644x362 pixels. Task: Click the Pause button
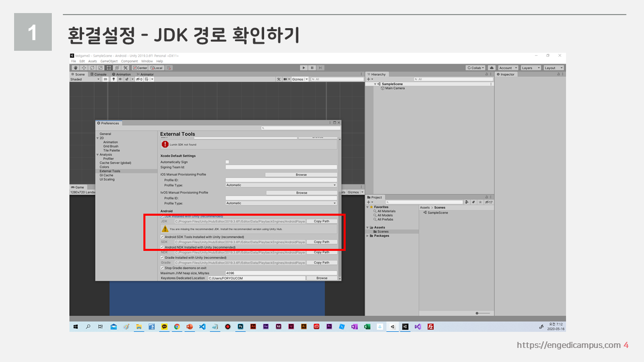pos(312,67)
